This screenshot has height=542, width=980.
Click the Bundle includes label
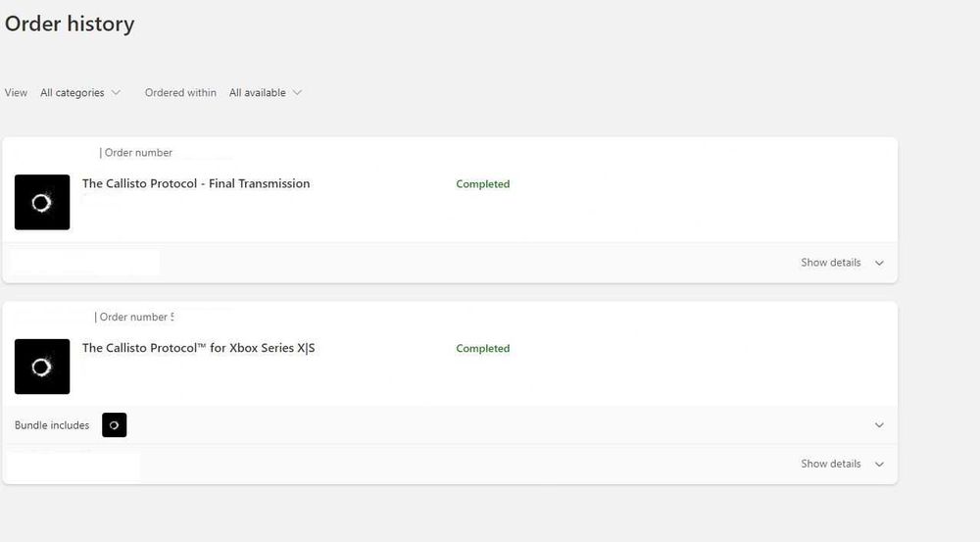(x=52, y=425)
